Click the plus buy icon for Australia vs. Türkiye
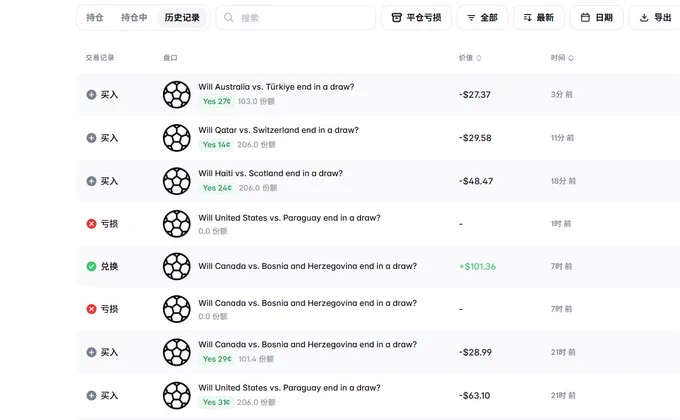680x420 pixels. tap(91, 95)
